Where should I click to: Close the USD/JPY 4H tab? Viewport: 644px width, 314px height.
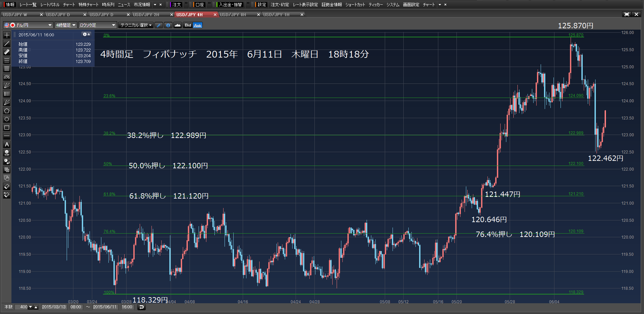coord(215,14)
